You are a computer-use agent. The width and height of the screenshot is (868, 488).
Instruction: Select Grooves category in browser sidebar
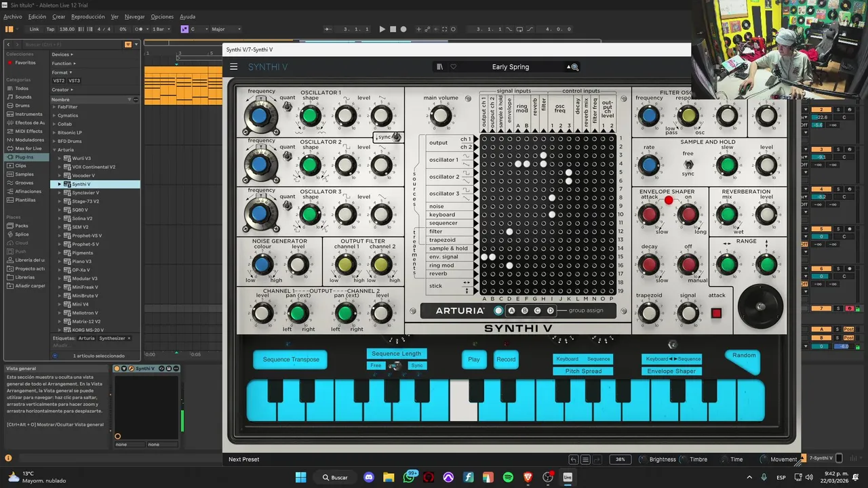point(24,182)
